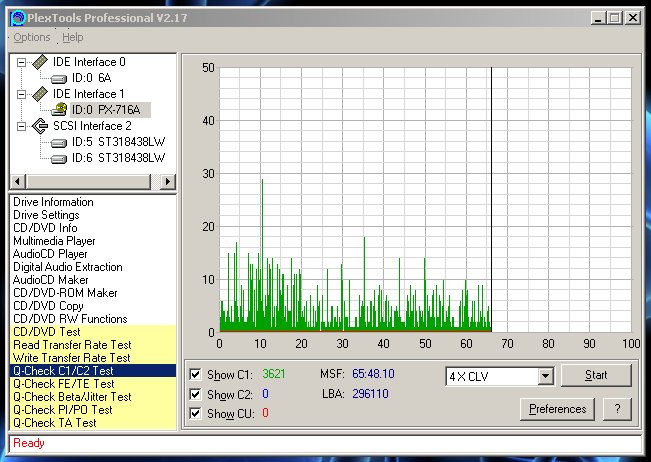
Task: Open the Preferences dialog
Action: pos(557,409)
